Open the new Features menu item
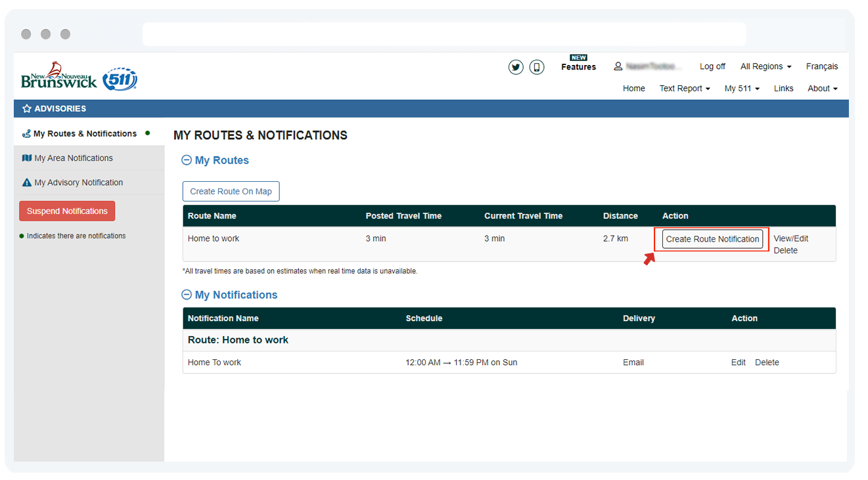Screen dimensions: 868x480 [578, 64]
